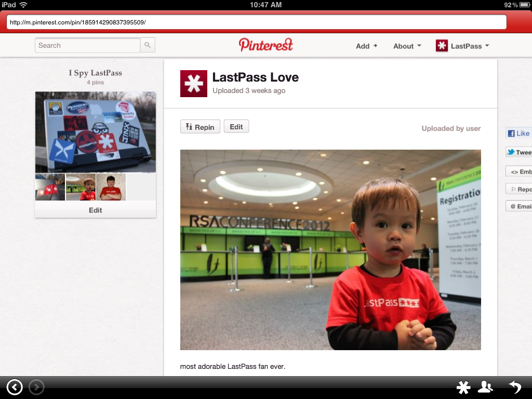
Task: Click the Uploaded by user text
Action: [x=451, y=128]
